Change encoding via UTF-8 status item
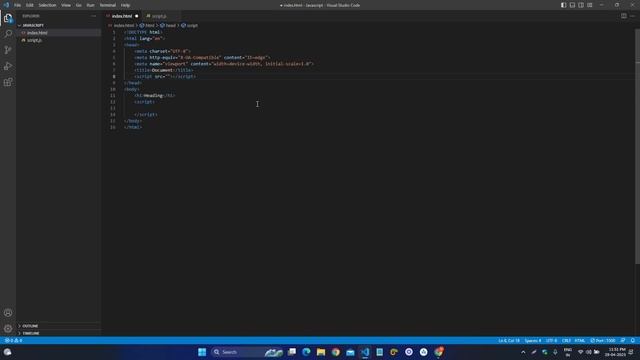The width and height of the screenshot is (640, 360). pyautogui.click(x=551, y=340)
